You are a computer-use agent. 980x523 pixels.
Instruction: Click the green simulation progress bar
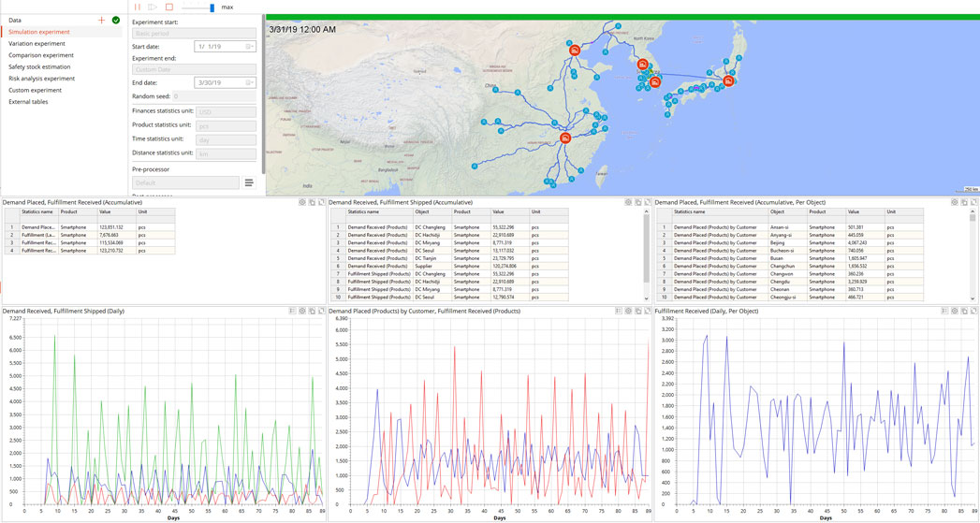point(622,18)
